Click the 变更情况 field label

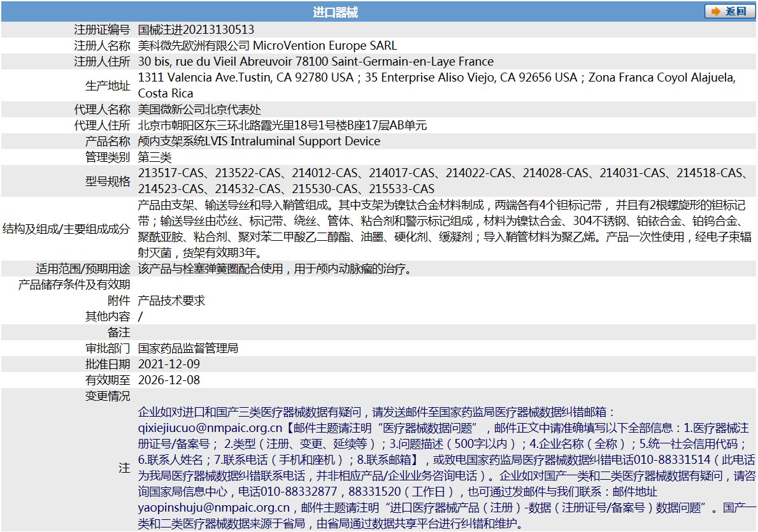pos(108,396)
